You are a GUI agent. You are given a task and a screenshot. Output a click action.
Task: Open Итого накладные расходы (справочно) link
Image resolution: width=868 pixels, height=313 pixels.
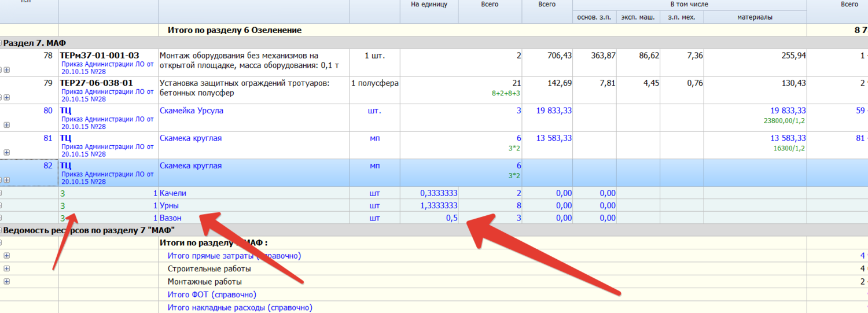240,308
